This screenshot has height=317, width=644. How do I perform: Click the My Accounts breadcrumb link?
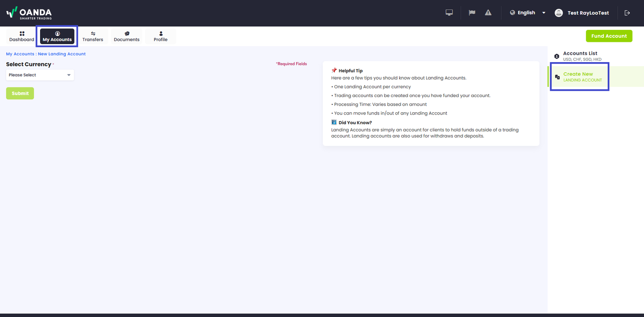coord(20,54)
